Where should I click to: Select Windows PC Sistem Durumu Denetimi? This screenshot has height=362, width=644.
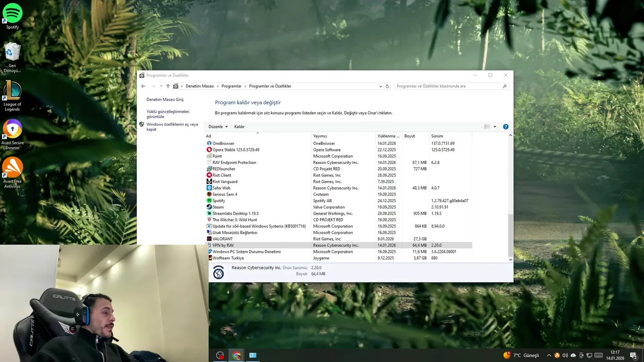point(247,252)
